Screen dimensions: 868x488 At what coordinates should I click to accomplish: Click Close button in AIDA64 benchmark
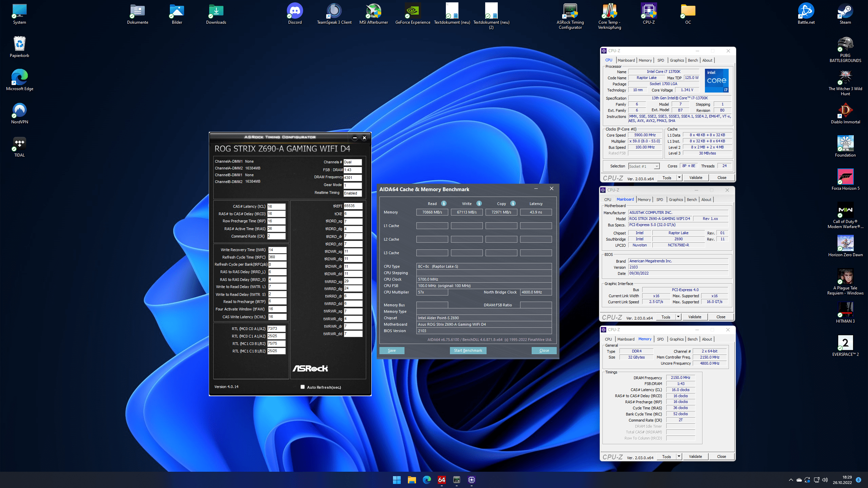pos(544,350)
